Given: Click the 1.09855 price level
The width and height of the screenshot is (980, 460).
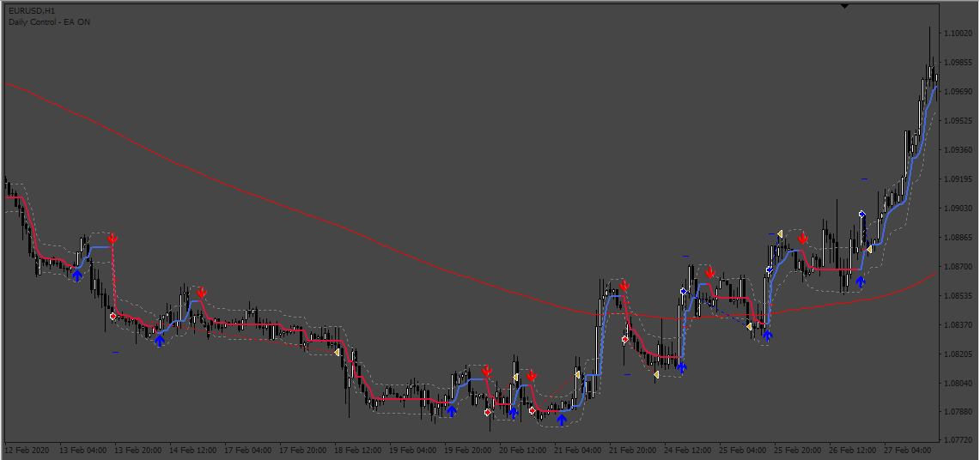Looking at the screenshot, I should click(x=959, y=63).
